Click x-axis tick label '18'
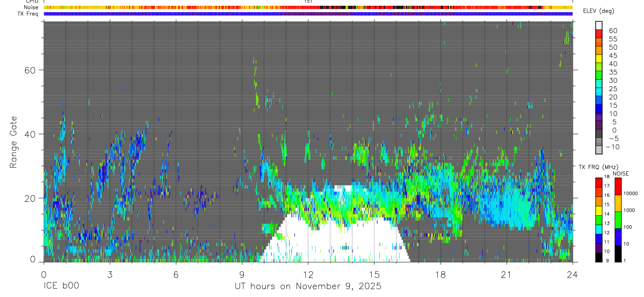This screenshot has width=644, height=297. (441, 274)
